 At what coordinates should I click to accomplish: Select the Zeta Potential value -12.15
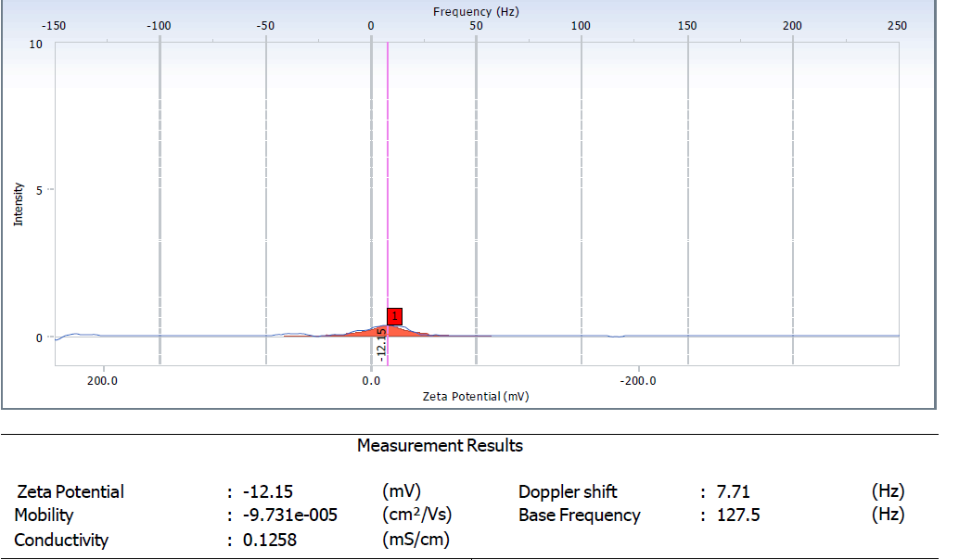[267, 491]
